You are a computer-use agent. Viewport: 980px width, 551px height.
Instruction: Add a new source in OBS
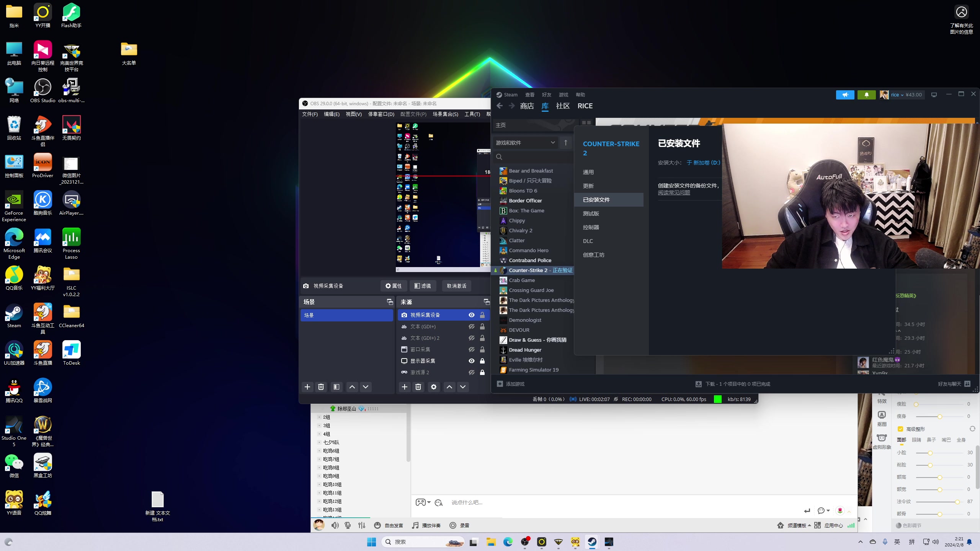(x=405, y=387)
